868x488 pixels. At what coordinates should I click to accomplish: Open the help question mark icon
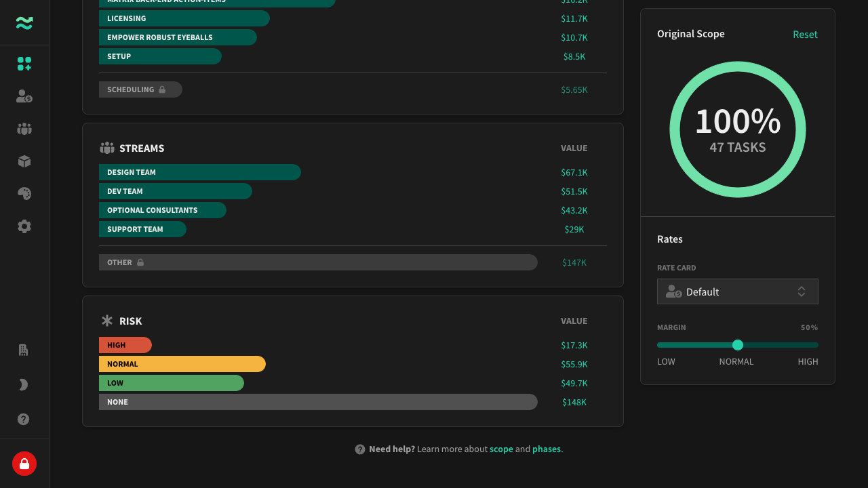pyautogui.click(x=24, y=420)
